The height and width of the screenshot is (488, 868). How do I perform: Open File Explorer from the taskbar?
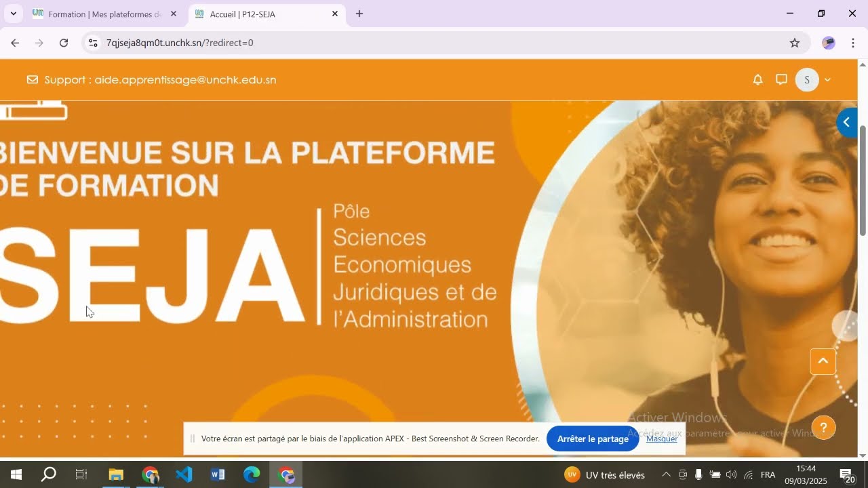coord(116,475)
